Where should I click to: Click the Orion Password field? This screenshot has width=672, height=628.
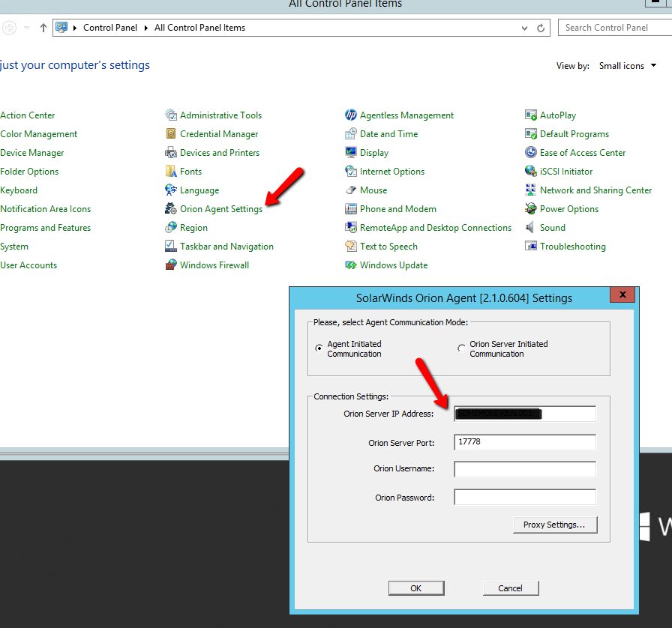click(x=525, y=497)
